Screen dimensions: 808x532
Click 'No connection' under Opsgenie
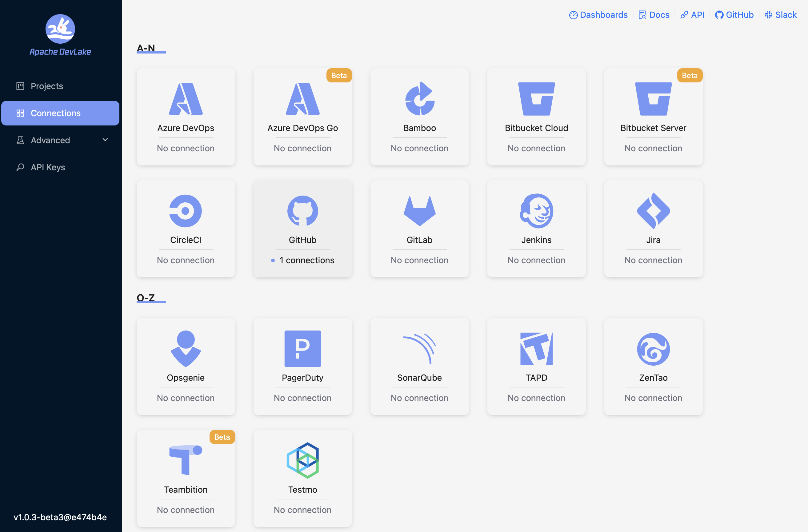coord(186,398)
